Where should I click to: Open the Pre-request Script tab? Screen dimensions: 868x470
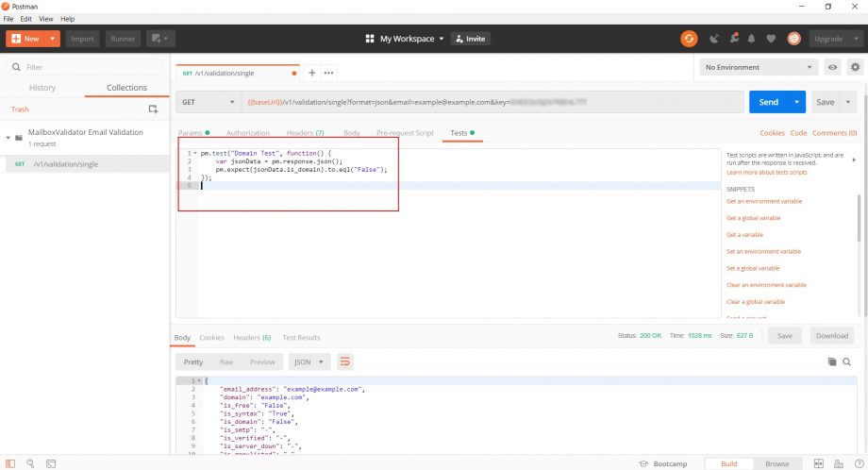pos(405,133)
